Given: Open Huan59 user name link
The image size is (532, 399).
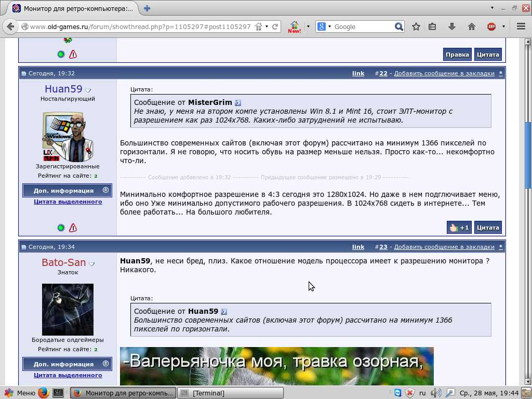Looking at the screenshot, I should tap(63, 89).
